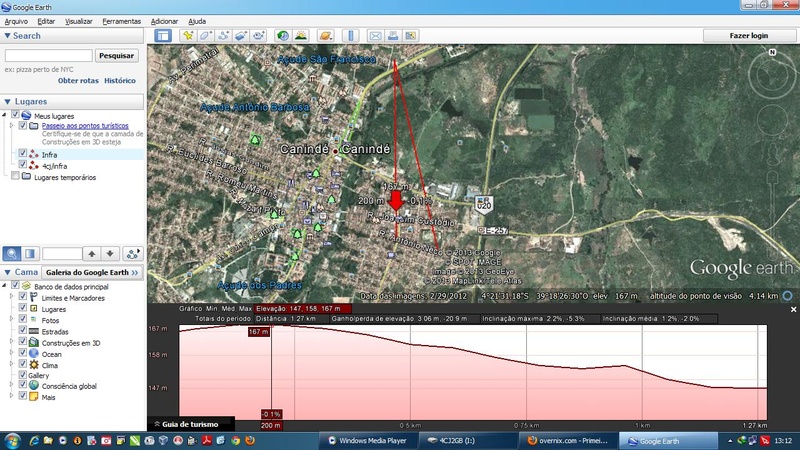Click the email envelope icon
This screenshot has width=800, height=450.
pyautogui.click(x=375, y=36)
